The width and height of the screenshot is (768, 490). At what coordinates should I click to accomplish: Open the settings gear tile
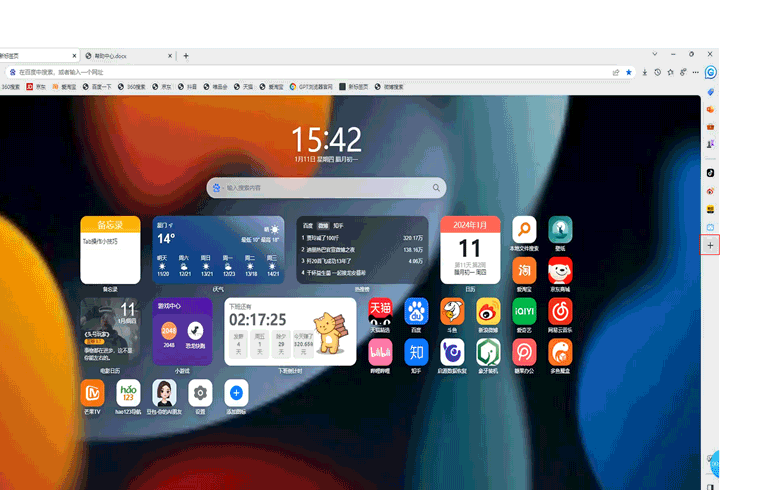(x=200, y=393)
